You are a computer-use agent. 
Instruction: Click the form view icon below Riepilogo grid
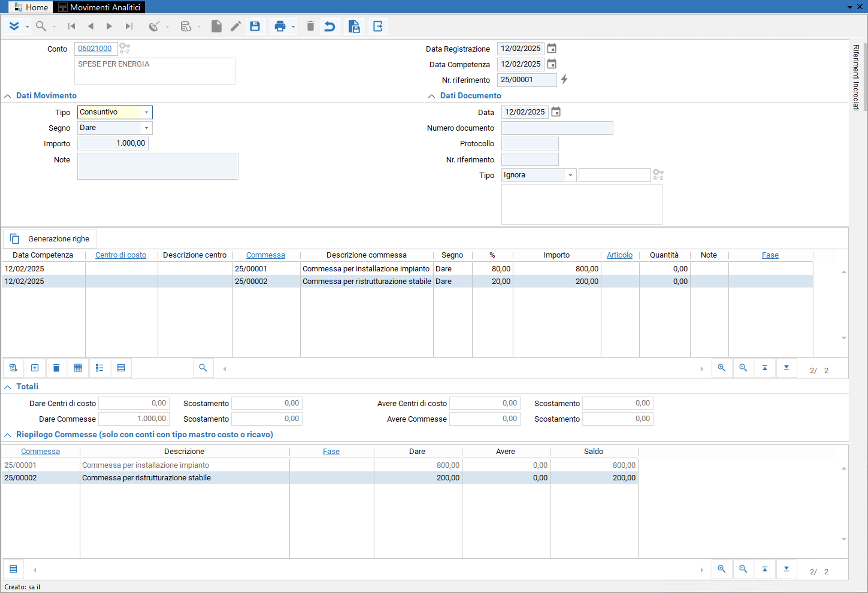[13, 569]
